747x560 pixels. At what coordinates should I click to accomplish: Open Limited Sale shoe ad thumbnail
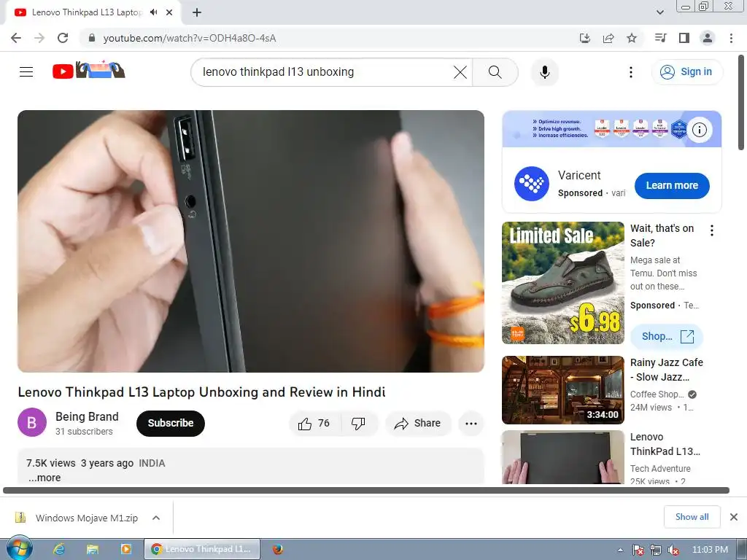562,283
